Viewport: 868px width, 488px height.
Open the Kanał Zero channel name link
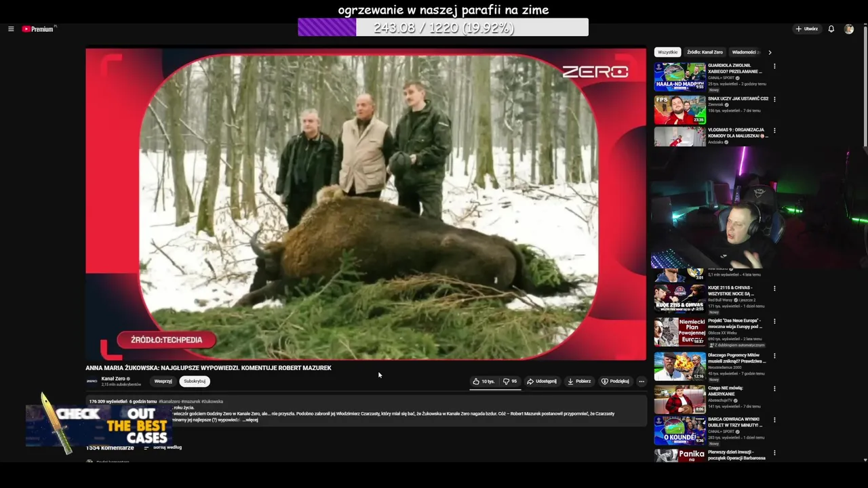coord(113,379)
